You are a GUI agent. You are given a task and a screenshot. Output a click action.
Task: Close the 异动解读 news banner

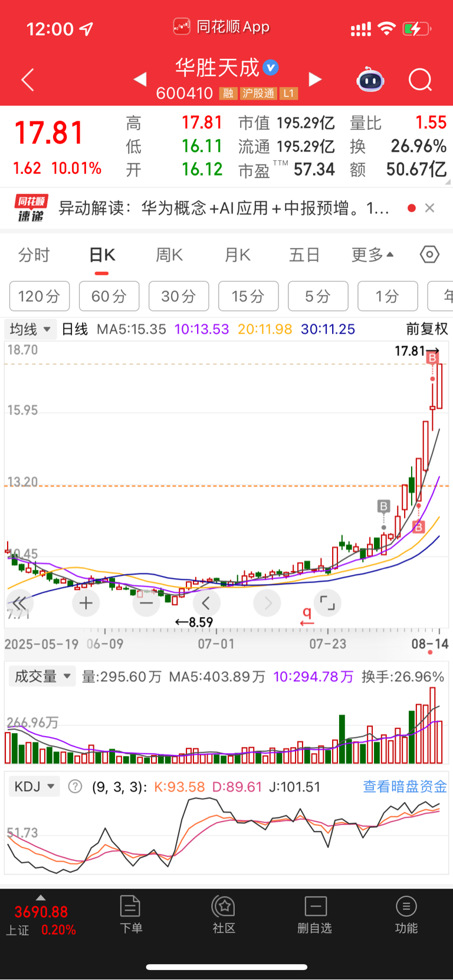point(429,207)
